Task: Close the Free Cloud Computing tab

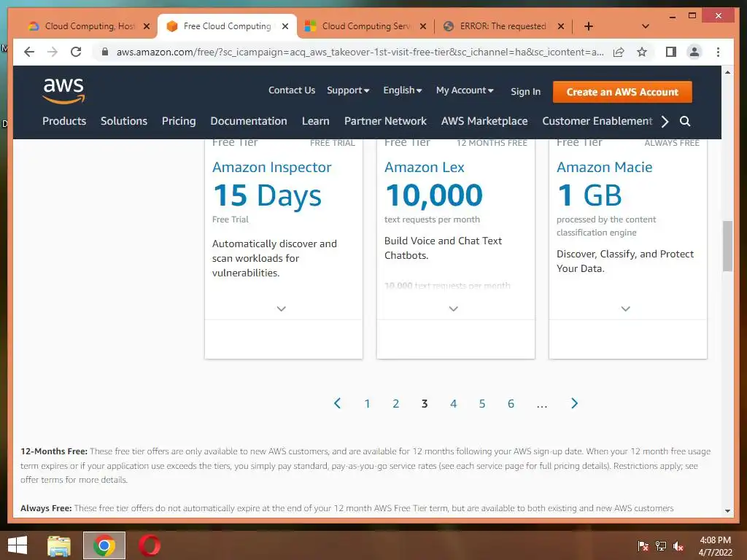Action: pos(285,26)
